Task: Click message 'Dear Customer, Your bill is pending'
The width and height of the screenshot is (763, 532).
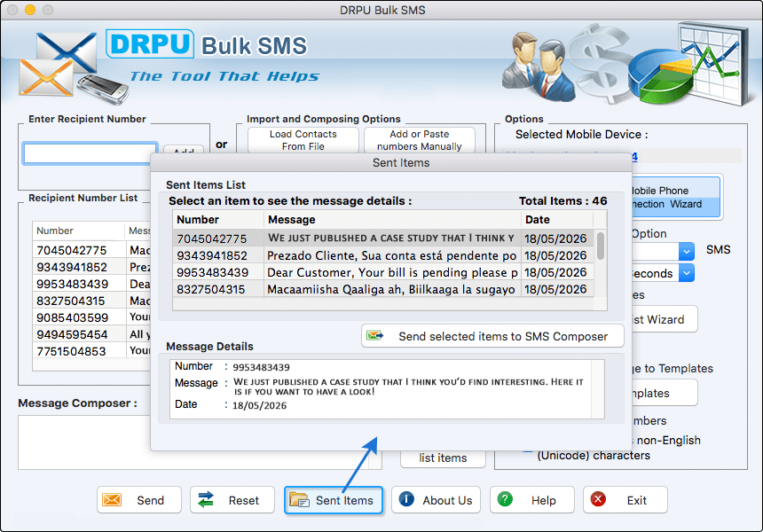Action: pyautogui.click(x=392, y=273)
